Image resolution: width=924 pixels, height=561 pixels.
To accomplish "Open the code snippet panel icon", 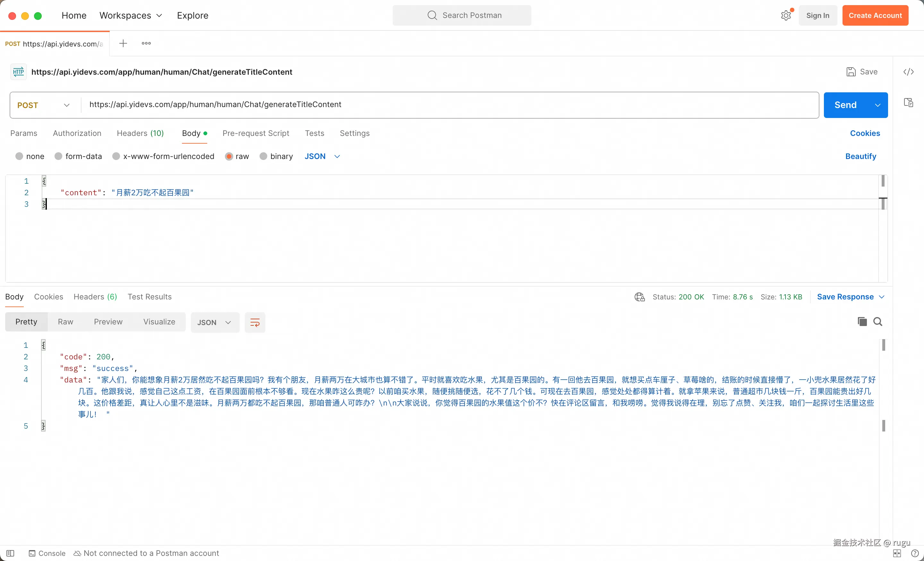I will pos(908,71).
